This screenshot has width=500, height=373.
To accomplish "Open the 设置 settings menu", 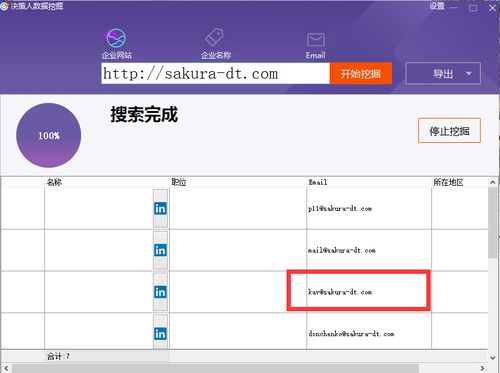I will pyautogui.click(x=437, y=6).
